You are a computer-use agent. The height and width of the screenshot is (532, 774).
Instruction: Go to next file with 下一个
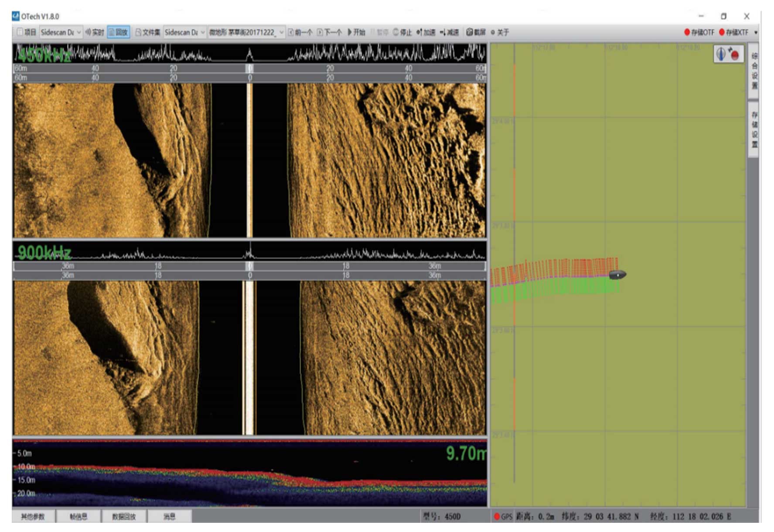coord(329,32)
